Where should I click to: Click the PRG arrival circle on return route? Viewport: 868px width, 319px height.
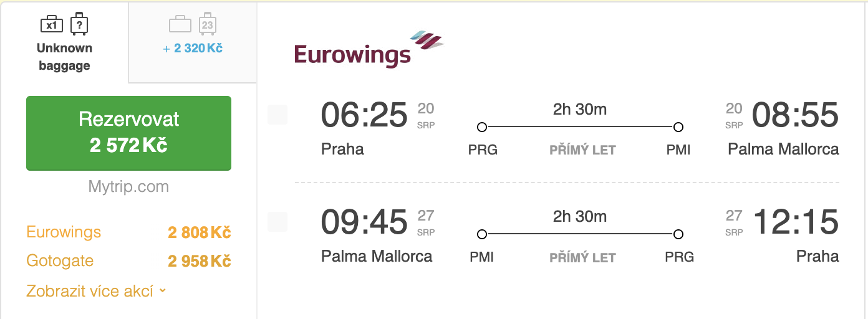tap(678, 234)
